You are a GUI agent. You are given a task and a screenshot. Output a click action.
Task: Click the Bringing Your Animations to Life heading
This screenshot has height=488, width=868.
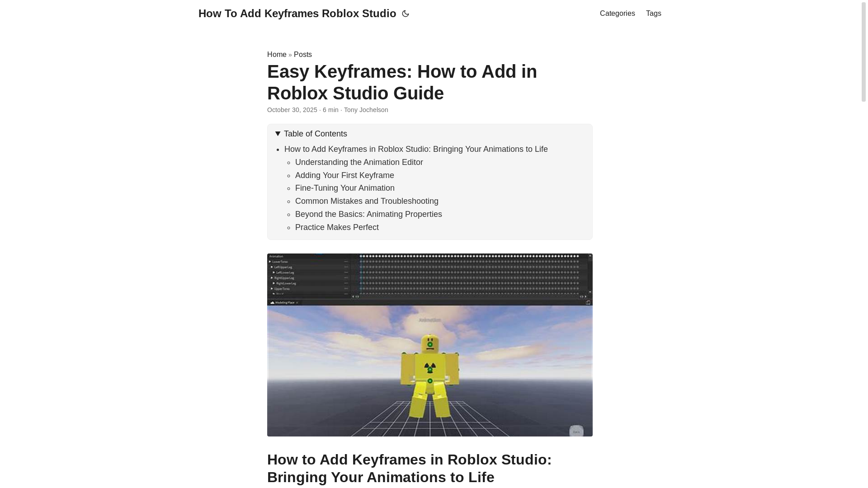409,468
